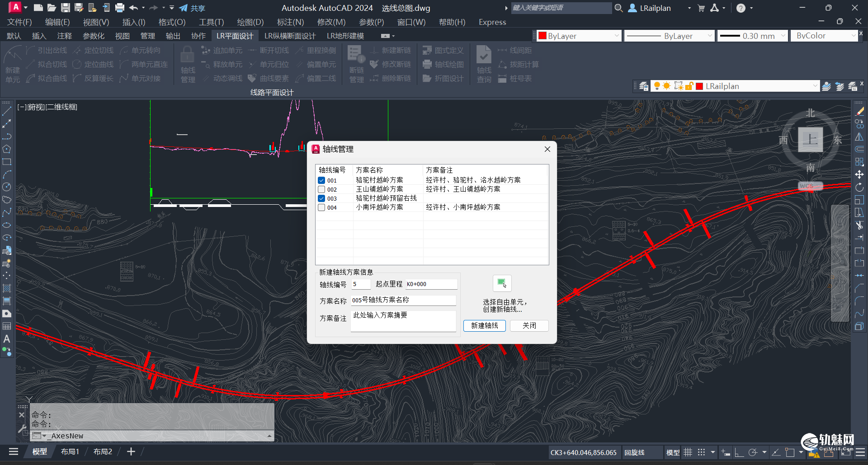Image resolution: width=868 pixels, height=465 pixels.
Task: Uncheck axis 001 checkbox
Action: pyautogui.click(x=321, y=180)
